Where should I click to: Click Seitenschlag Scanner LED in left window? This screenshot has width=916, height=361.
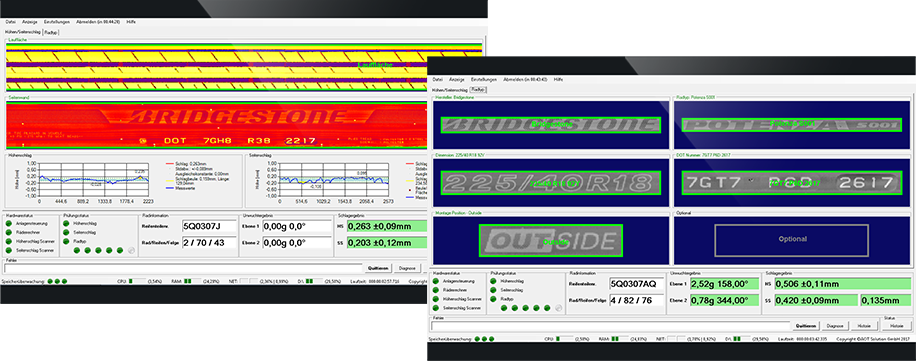click(x=8, y=251)
